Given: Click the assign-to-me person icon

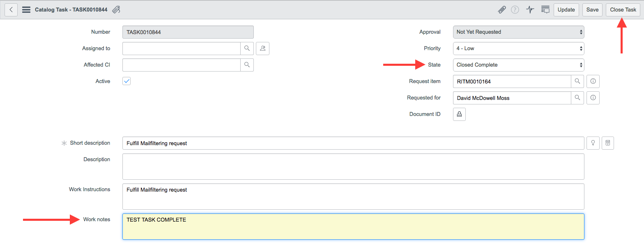Looking at the screenshot, I should coord(262,49).
